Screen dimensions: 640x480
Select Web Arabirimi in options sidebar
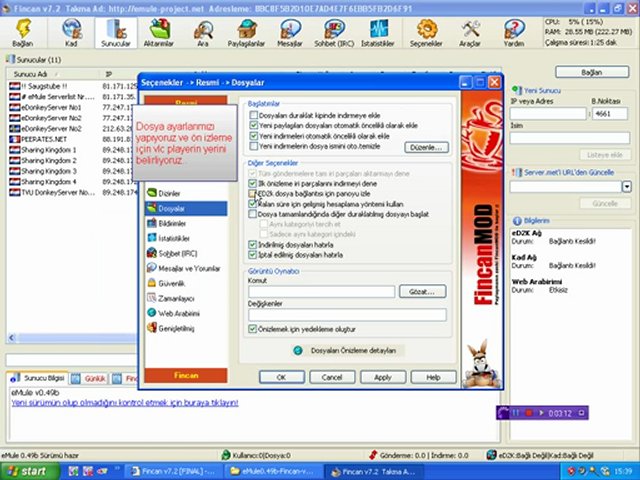click(173, 313)
